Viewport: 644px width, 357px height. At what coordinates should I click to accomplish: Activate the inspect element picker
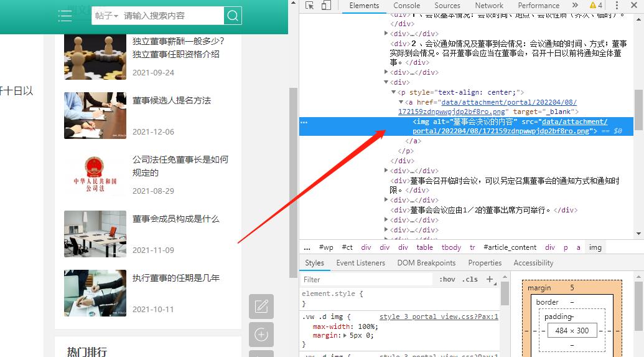pos(310,6)
